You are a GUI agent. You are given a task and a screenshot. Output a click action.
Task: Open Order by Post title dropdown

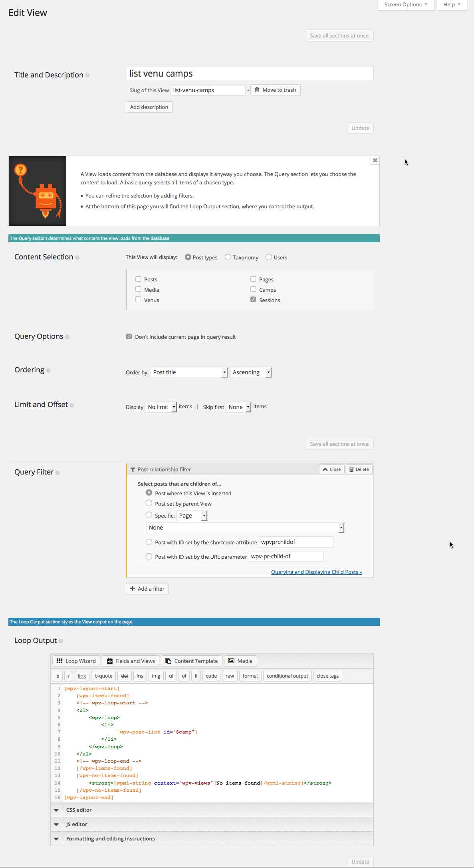click(189, 372)
